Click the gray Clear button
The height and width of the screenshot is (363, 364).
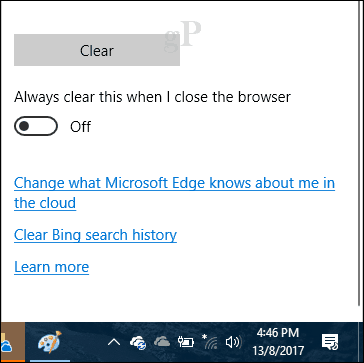[97, 50]
